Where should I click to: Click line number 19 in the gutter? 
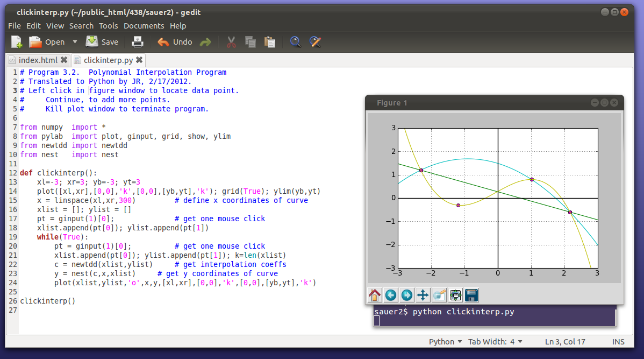point(13,237)
